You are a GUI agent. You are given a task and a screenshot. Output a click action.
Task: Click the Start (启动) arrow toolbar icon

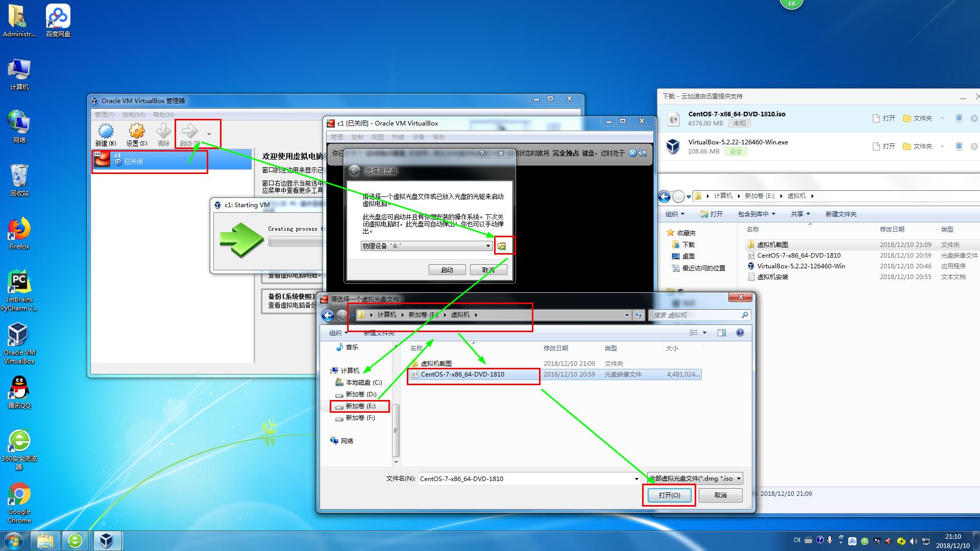pos(189,131)
